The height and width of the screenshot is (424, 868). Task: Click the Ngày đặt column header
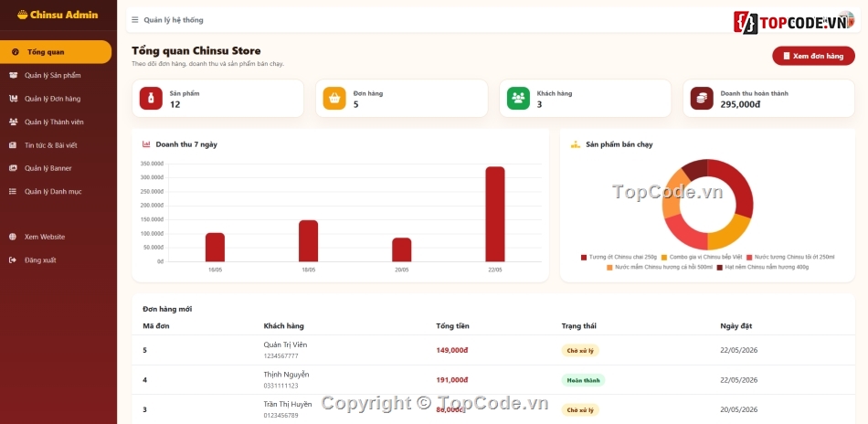(736, 326)
